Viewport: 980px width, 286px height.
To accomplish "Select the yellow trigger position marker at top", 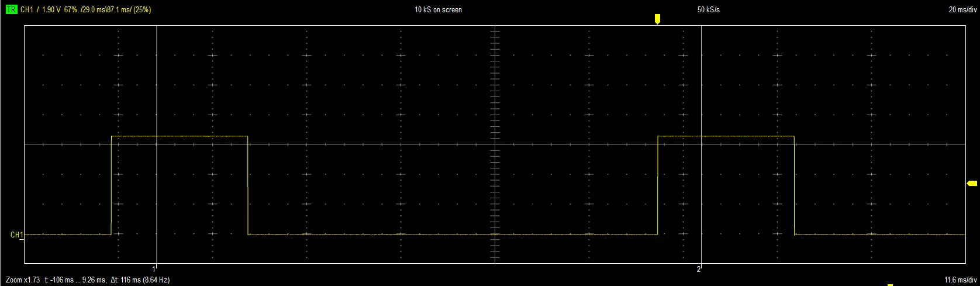I will 657,19.
